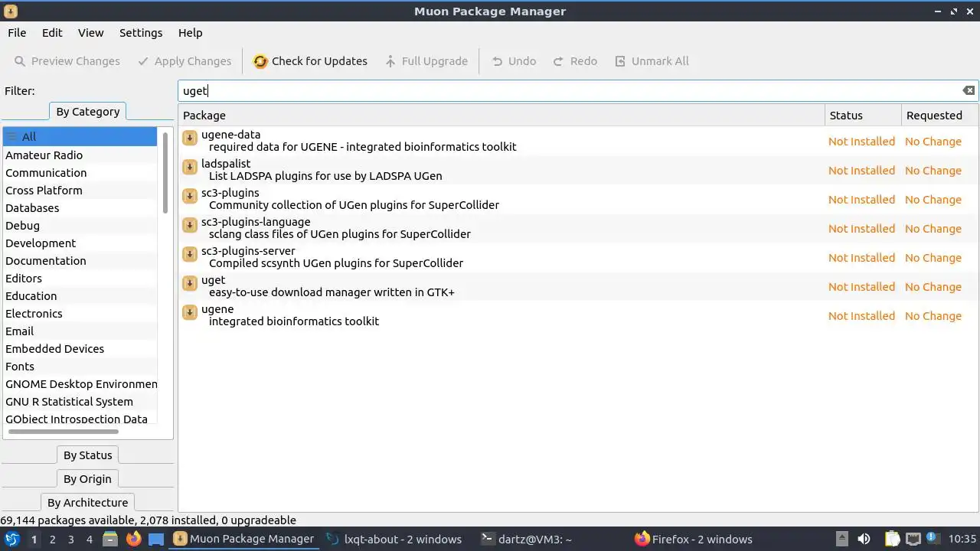Select the Debug category
This screenshot has height=551, width=980.
click(x=80, y=226)
